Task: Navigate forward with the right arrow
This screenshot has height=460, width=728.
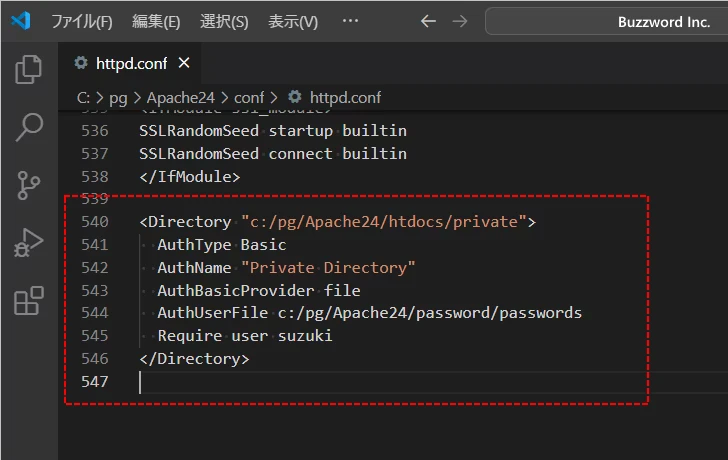Action: click(459, 21)
